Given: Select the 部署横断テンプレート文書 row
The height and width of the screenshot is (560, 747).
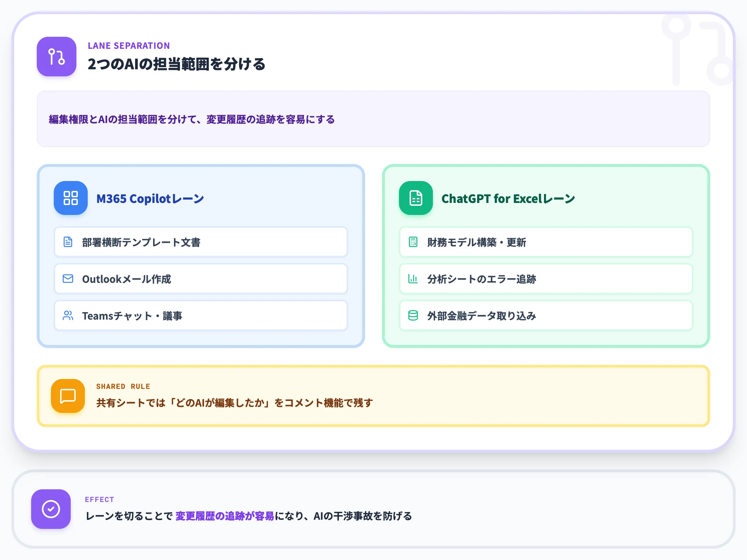Looking at the screenshot, I should click(x=201, y=242).
